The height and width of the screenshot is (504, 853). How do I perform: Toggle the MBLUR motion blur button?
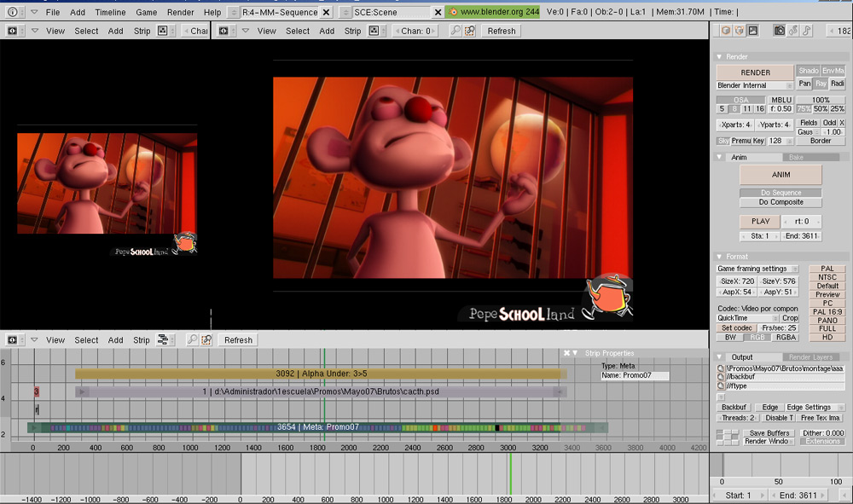pyautogui.click(x=781, y=100)
